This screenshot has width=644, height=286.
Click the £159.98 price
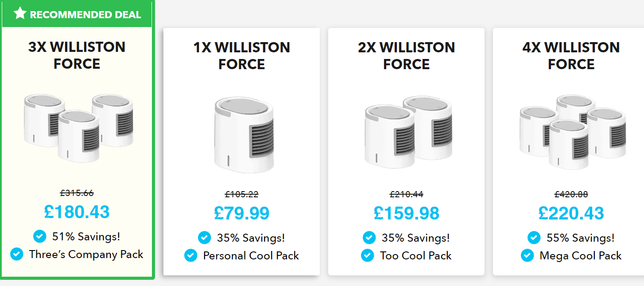[x=407, y=213]
